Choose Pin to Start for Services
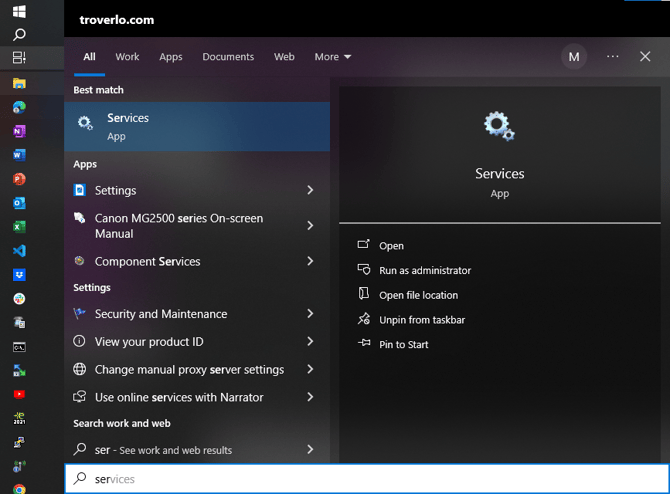Viewport: 670px width, 494px height. click(x=403, y=344)
